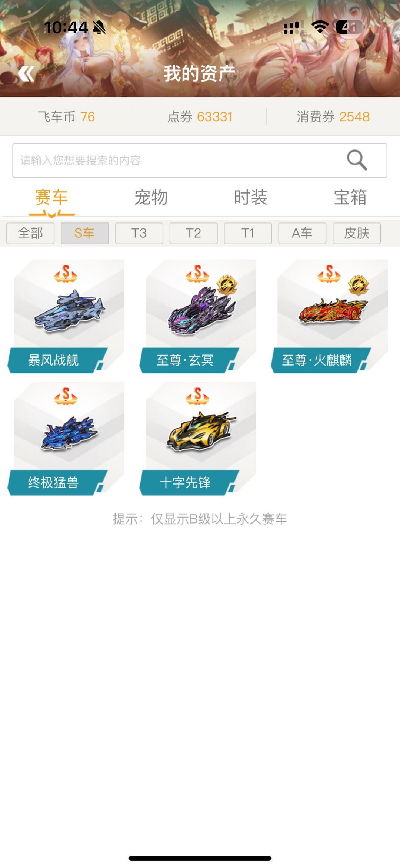400x868 pixels.
Task: Click the gold badge on 至尊·火麒麟
Action: tap(358, 285)
